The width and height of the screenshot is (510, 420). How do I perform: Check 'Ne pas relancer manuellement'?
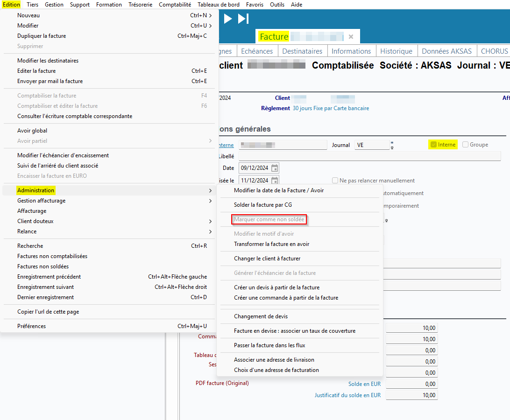coord(335,181)
